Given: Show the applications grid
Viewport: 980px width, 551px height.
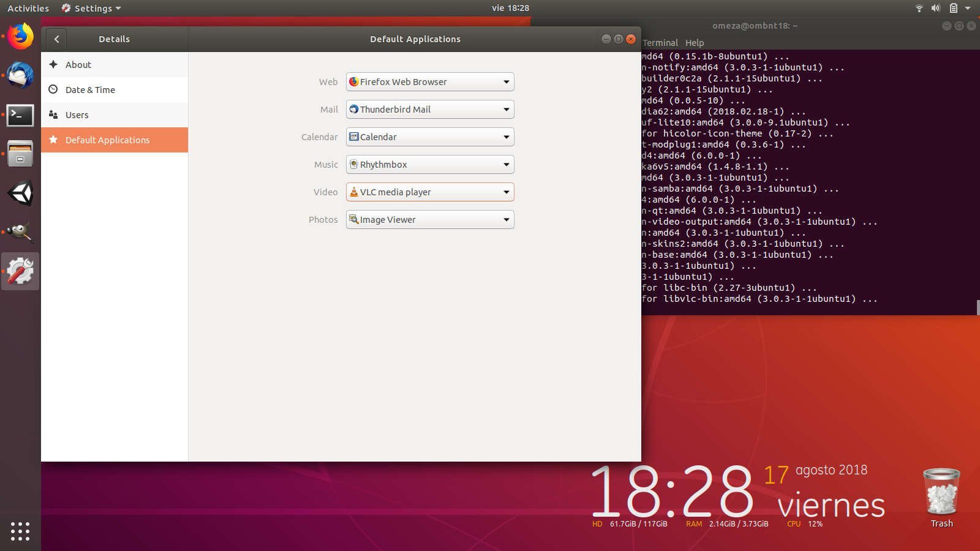Looking at the screenshot, I should pos(20,531).
